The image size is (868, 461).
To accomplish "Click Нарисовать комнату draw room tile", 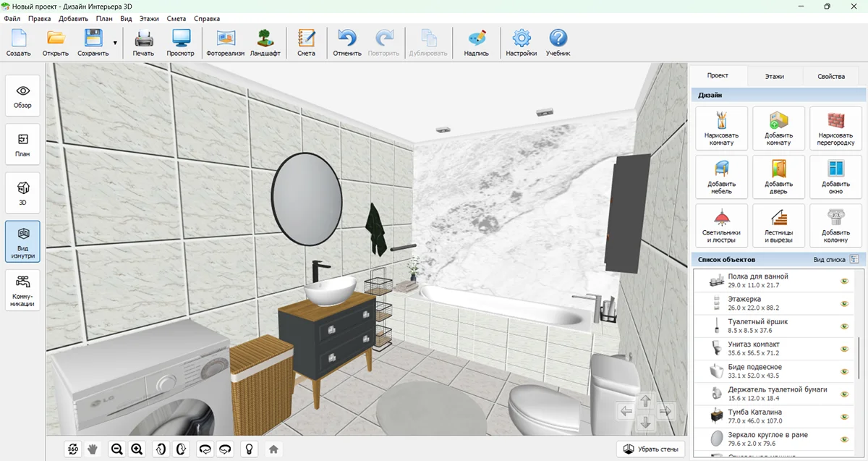I will coord(721,128).
